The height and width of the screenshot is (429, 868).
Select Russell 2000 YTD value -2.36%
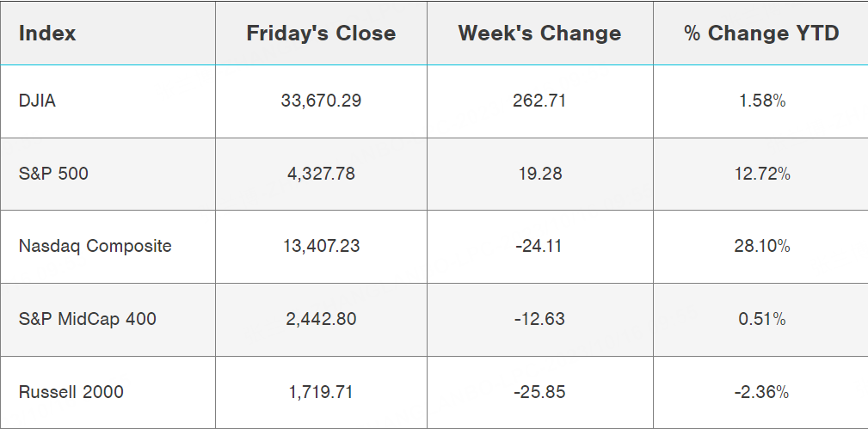click(x=761, y=392)
